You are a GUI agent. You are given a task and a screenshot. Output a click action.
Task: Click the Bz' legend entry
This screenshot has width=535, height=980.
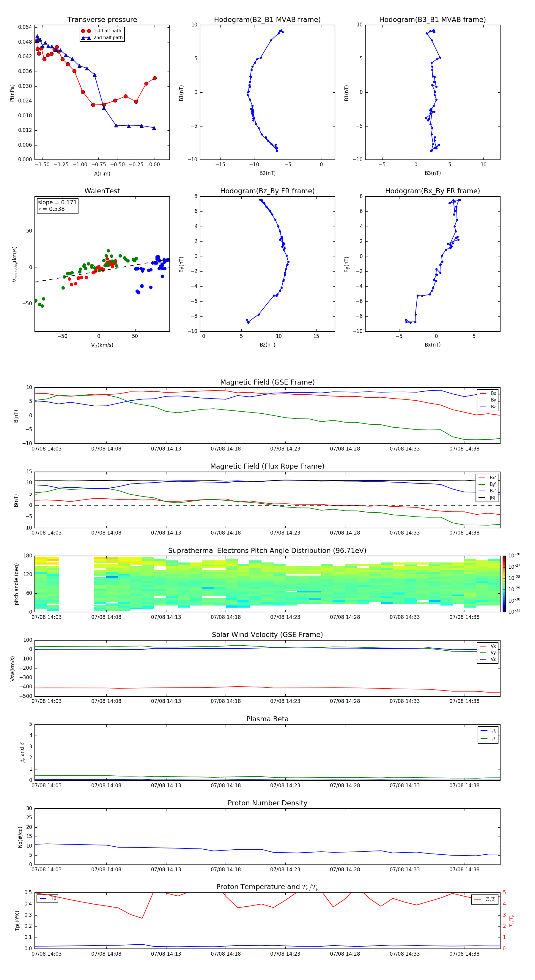487,491
